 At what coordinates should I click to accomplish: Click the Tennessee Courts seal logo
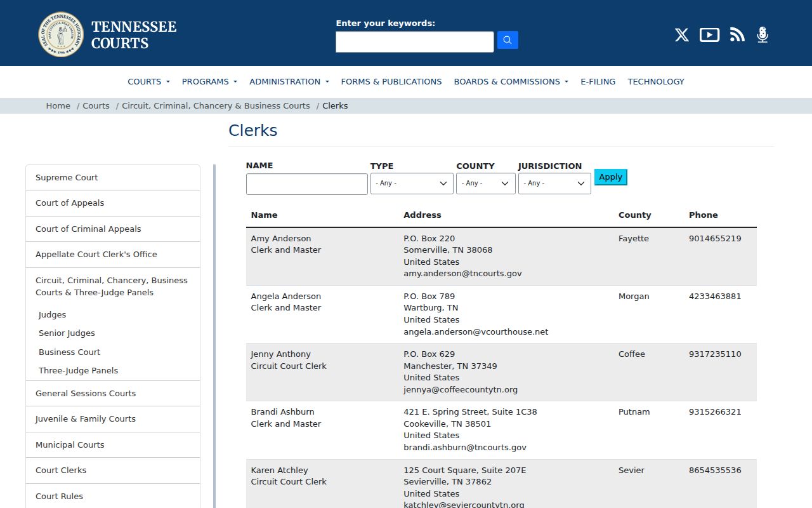pyautogui.click(x=61, y=34)
